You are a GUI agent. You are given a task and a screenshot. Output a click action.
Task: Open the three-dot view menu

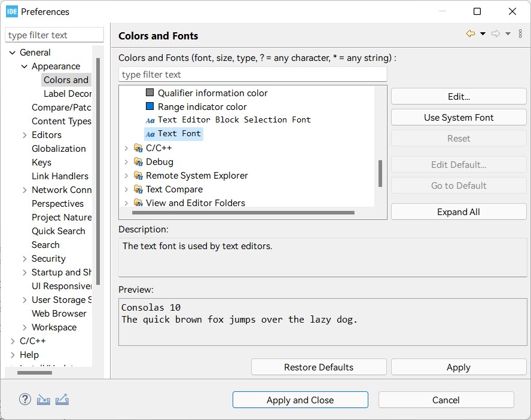[x=520, y=34]
